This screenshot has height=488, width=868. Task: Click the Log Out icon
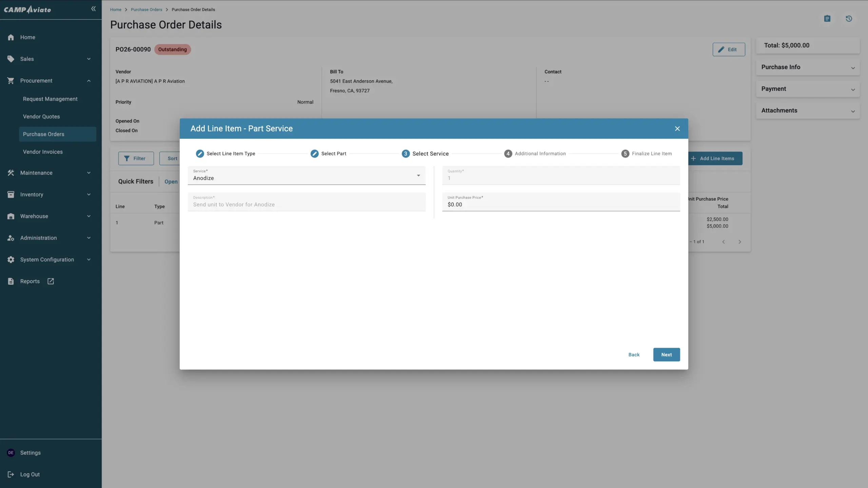pos(11,474)
